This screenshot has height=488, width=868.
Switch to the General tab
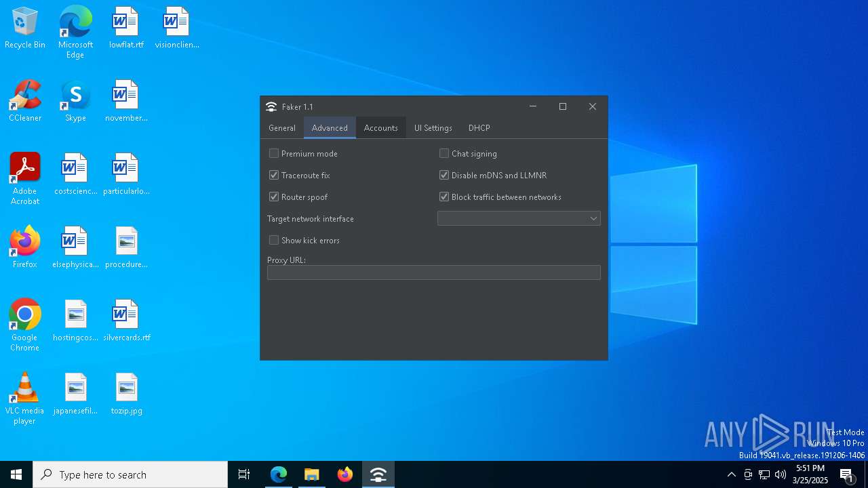[x=282, y=128]
